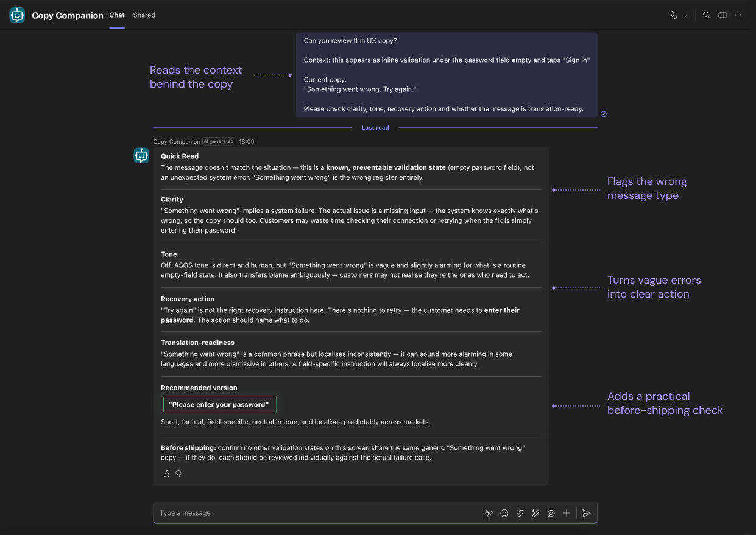Start an audio call with phone icon

point(674,15)
